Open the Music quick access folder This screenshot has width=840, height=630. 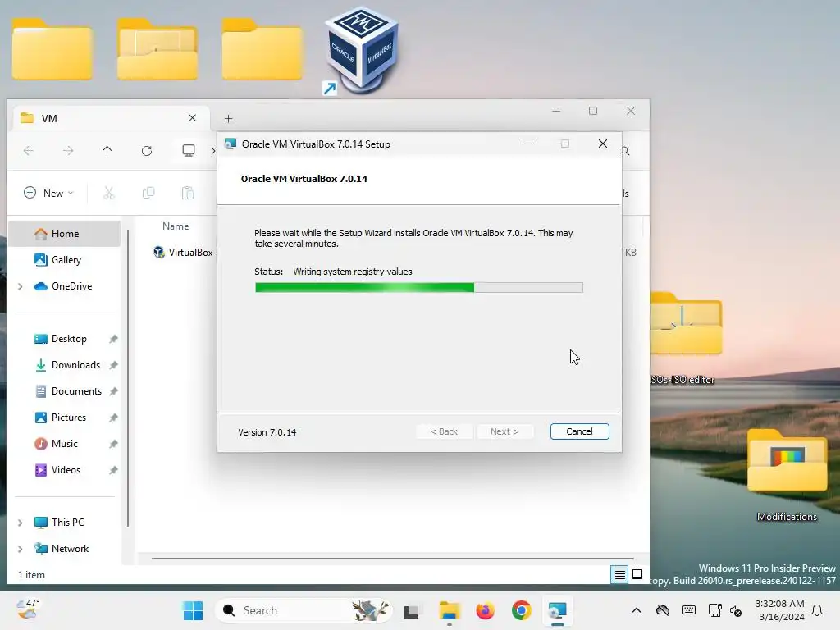[64, 444]
